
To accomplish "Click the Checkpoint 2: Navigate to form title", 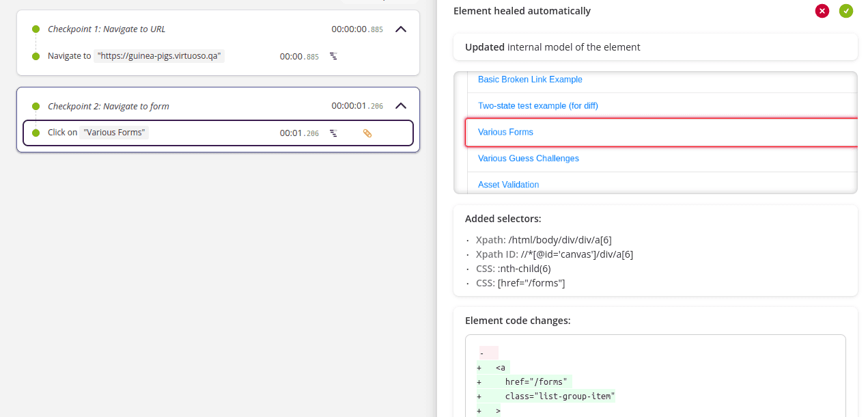I will pos(108,106).
